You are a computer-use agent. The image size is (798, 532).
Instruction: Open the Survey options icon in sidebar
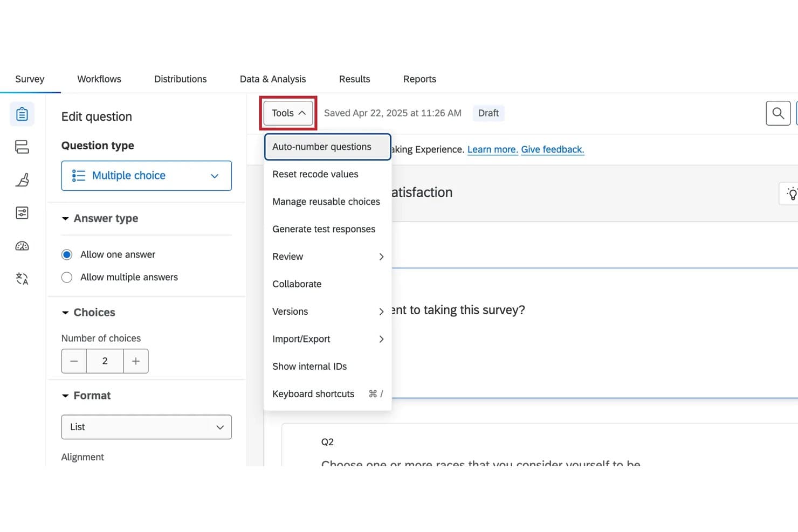(x=22, y=213)
